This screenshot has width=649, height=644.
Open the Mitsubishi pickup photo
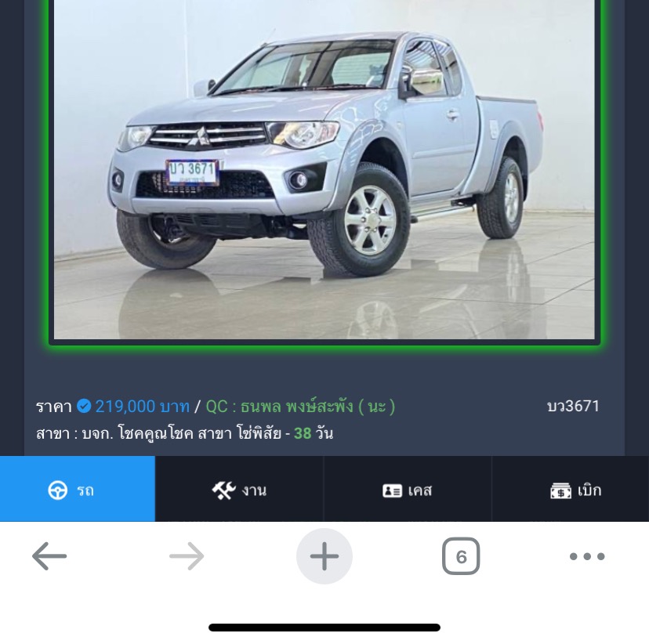(324, 169)
